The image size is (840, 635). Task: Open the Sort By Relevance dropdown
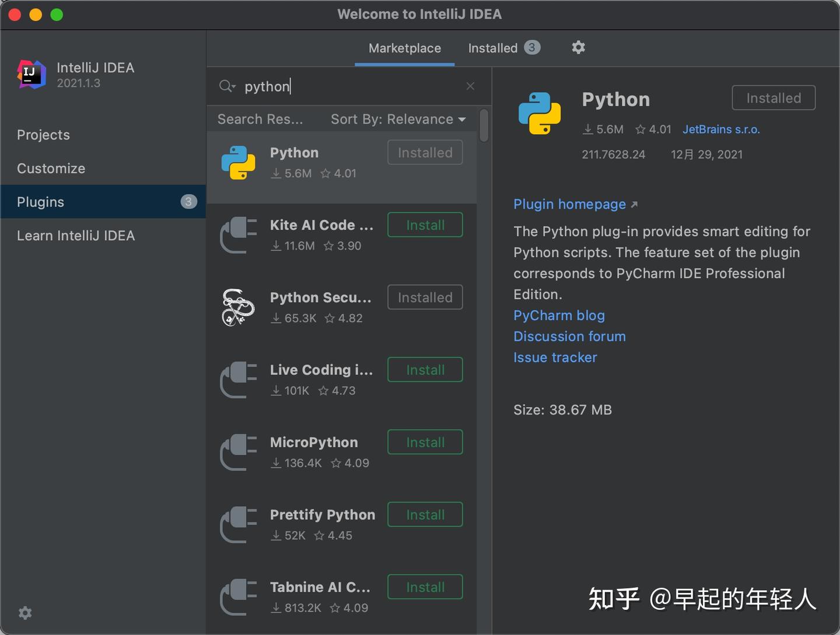[x=398, y=119]
